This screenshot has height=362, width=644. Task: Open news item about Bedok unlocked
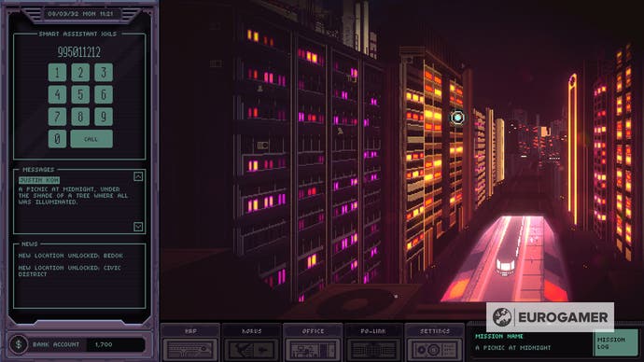click(x=71, y=256)
